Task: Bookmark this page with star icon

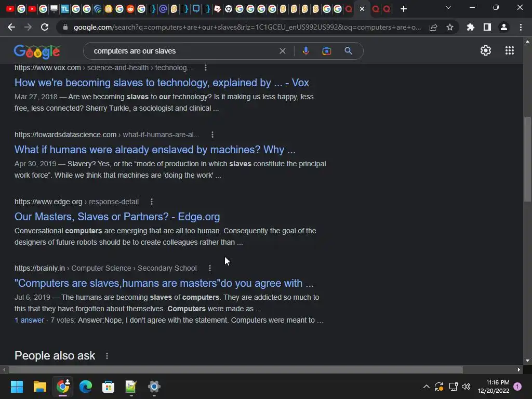Action: (450, 27)
